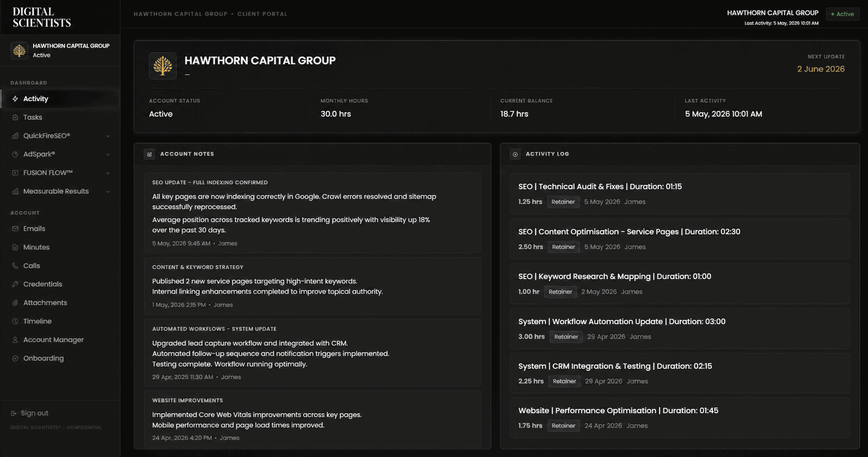Click the Attachments paperclip icon
The width and height of the screenshot is (868, 457).
tap(15, 303)
